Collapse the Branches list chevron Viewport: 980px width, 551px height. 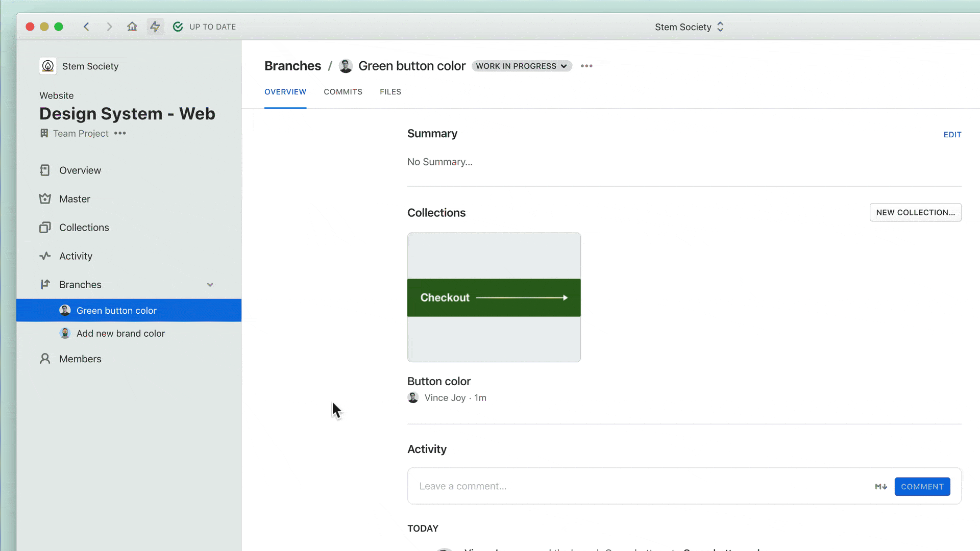tap(210, 285)
